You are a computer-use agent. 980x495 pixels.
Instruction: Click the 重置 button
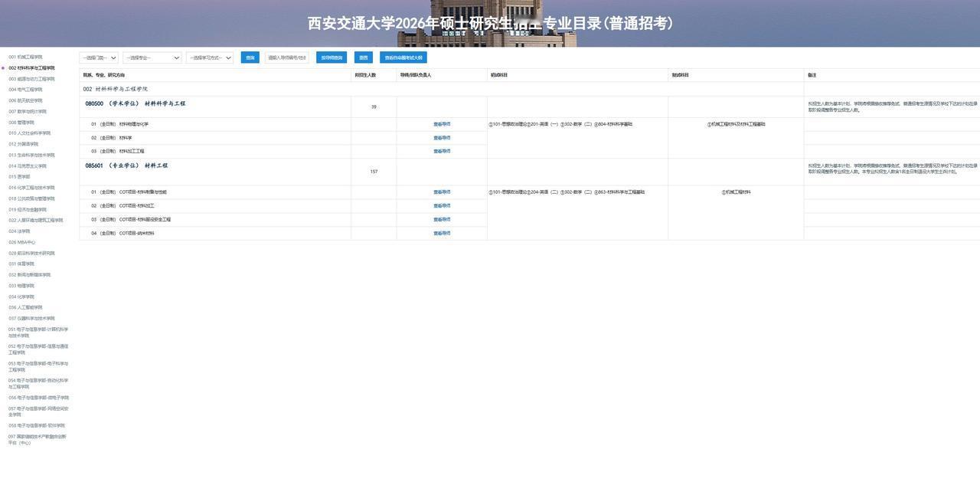364,57
